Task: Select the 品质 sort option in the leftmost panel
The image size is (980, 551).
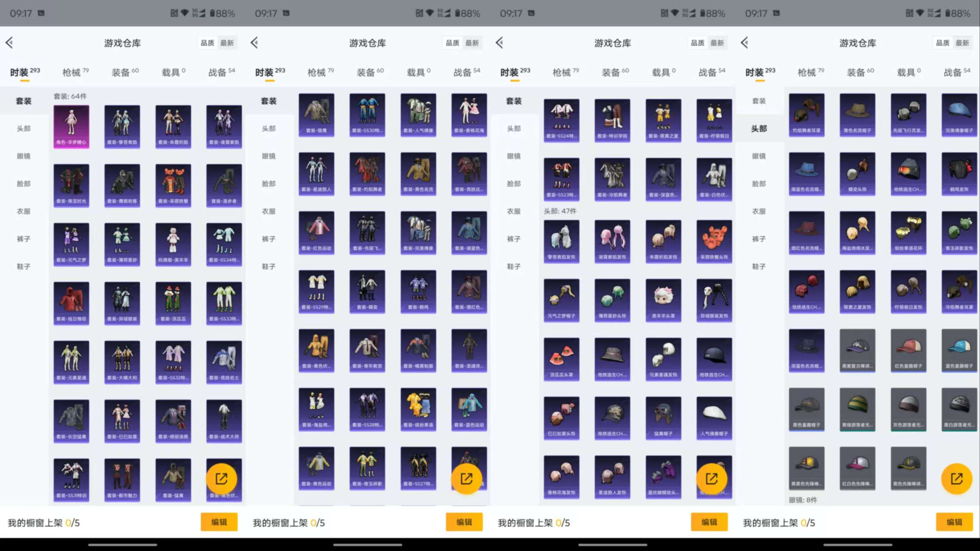Action: [x=207, y=43]
